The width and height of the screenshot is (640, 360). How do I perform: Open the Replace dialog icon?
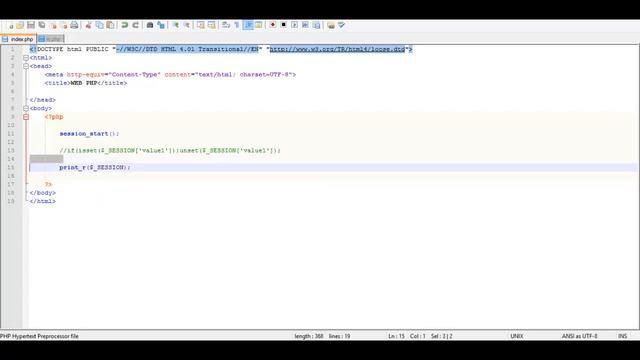pos(161,25)
